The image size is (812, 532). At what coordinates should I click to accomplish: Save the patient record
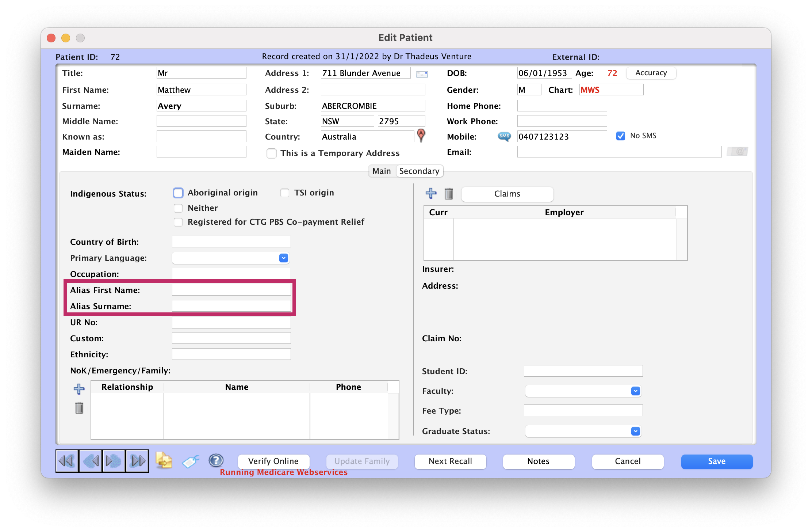tap(716, 461)
